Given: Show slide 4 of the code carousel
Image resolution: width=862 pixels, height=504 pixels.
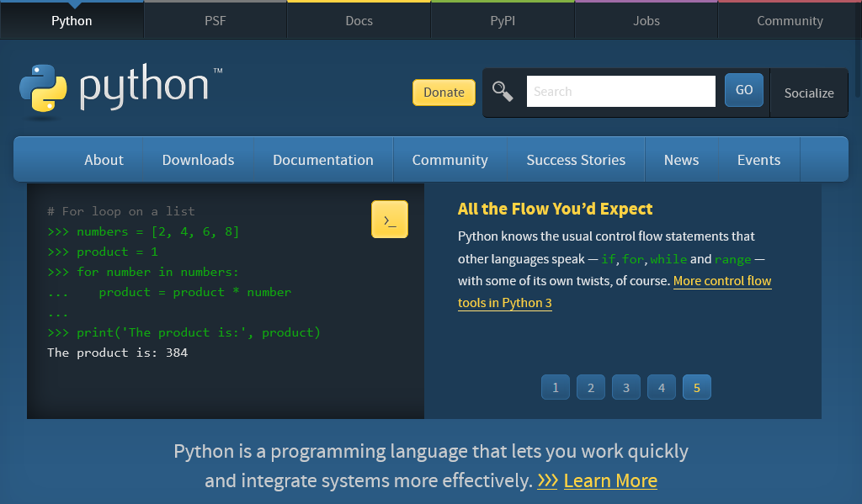Looking at the screenshot, I should click(x=662, y=388).
